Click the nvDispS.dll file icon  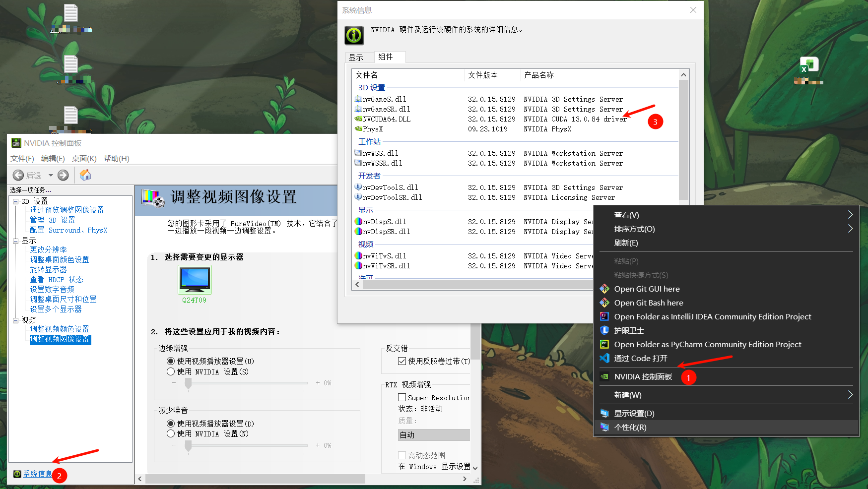pyautogui.click(x=358, y=222)
